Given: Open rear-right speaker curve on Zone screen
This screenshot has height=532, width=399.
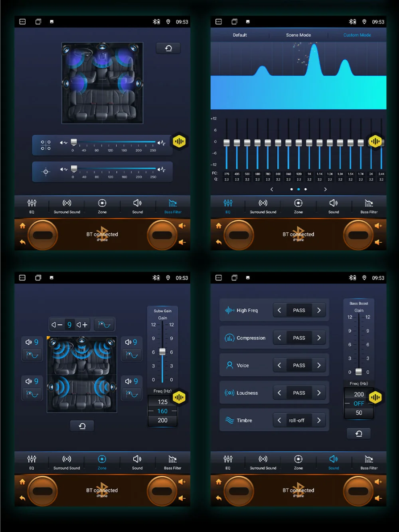Looking at the screenshot, I should pos(131,394).
